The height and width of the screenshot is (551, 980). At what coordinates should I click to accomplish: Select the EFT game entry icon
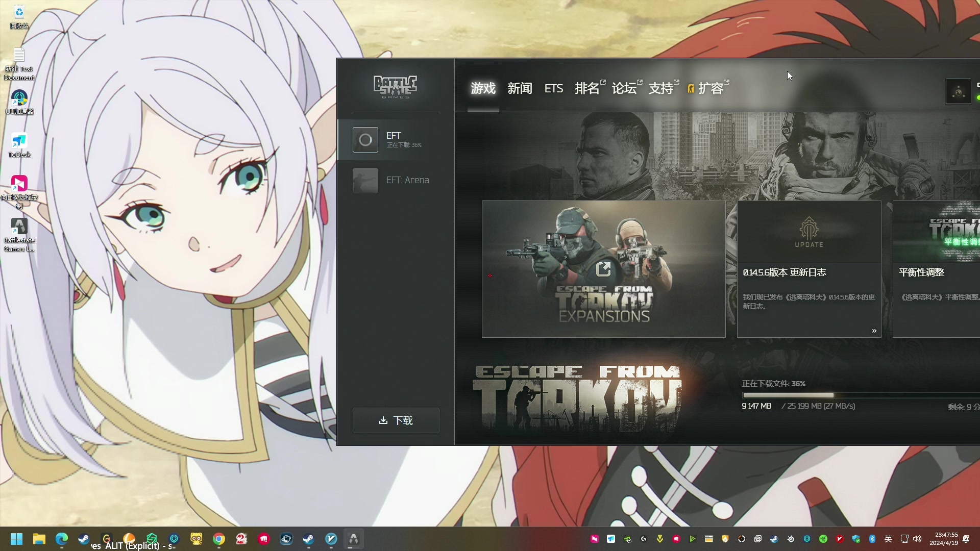pos(365,140)
